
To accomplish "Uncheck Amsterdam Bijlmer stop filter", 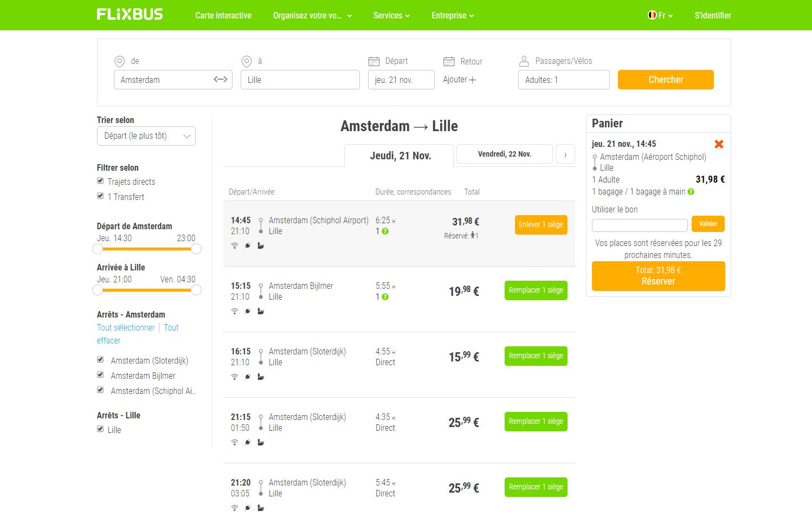I will pyautogui.click(x=100, y=374).
